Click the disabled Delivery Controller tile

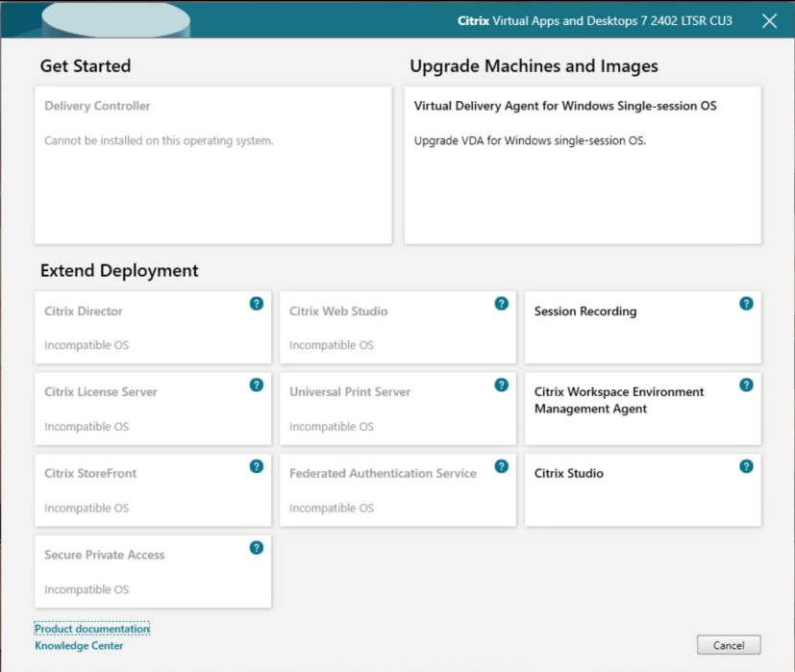(x=213, y=164)
